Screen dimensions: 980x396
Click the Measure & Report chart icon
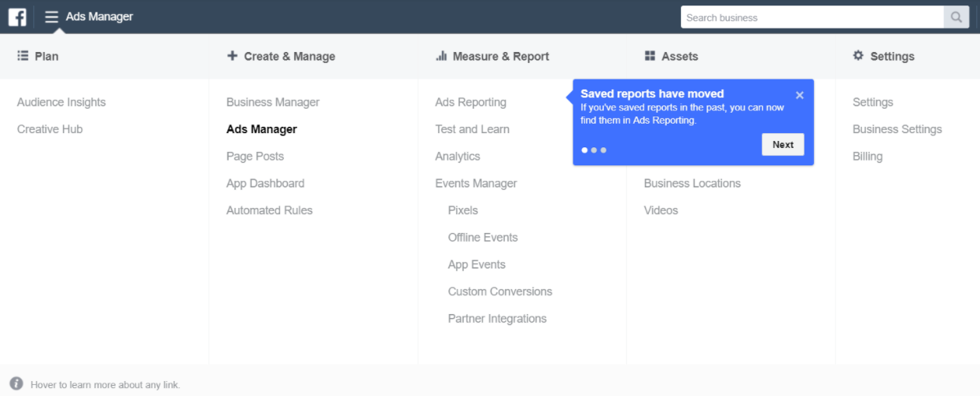click(441, 56)
